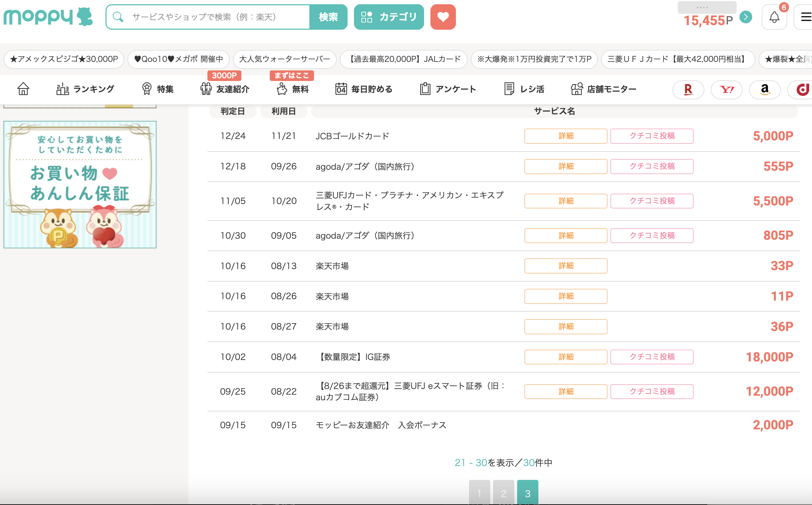
Task: Click the 12,000P points value
Action: (769, 391)
